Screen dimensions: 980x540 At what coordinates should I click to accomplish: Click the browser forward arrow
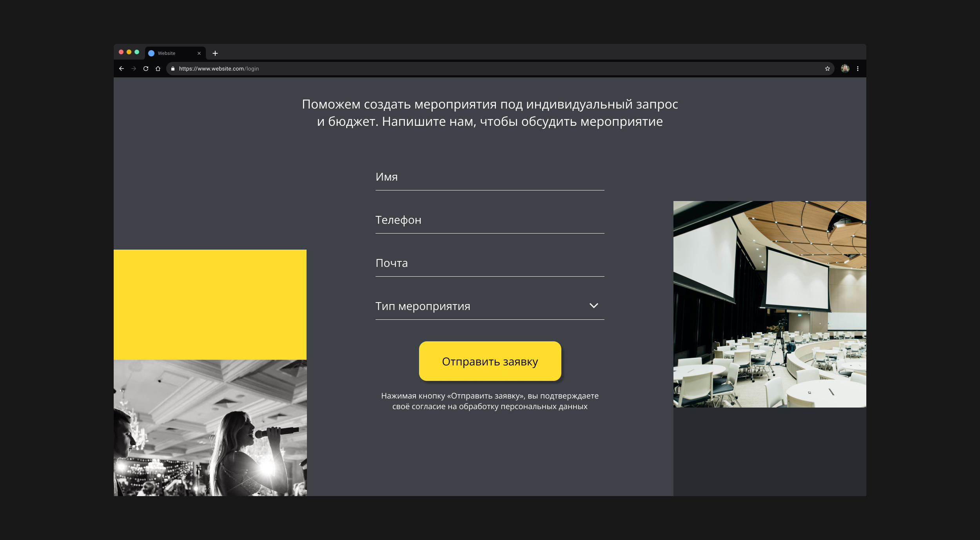134,69
